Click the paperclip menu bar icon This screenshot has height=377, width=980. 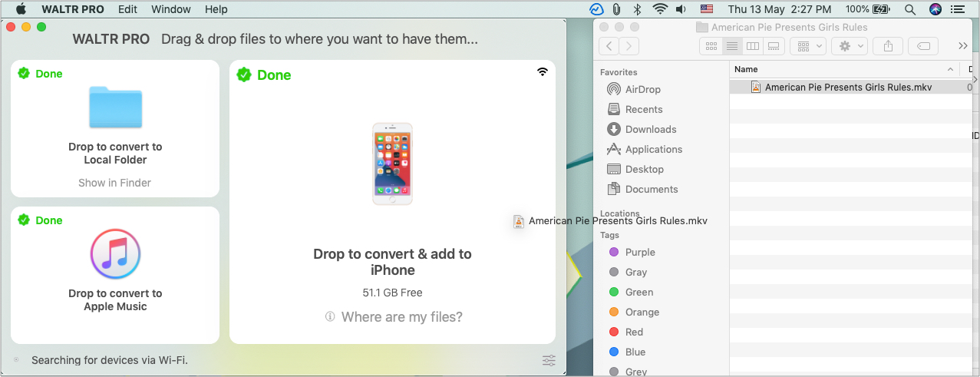(x=616, y=9)
